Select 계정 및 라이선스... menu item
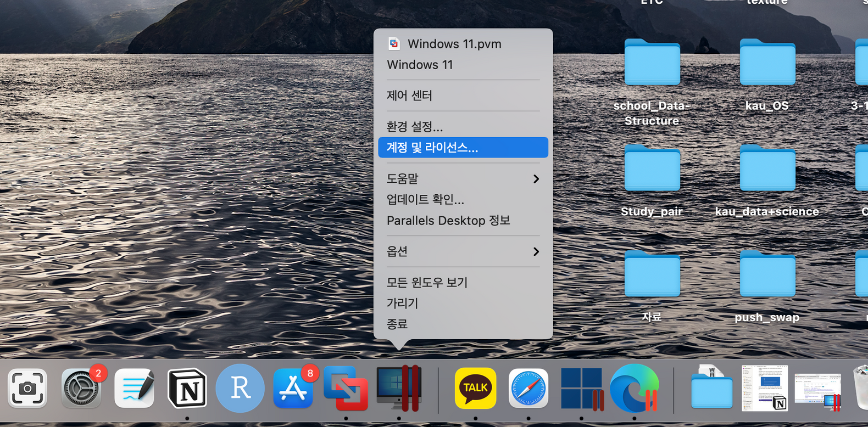 (463, 148)
